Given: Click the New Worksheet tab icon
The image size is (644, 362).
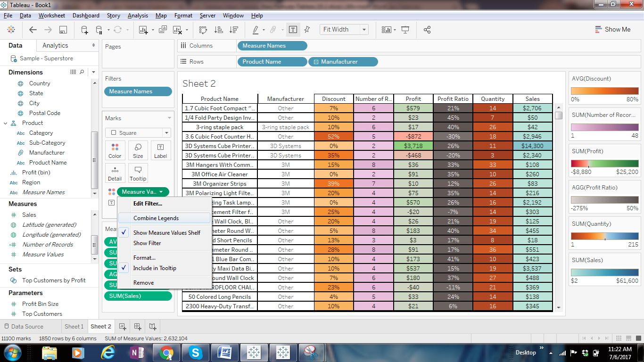Looking at the screenshot, I should 123,326.
